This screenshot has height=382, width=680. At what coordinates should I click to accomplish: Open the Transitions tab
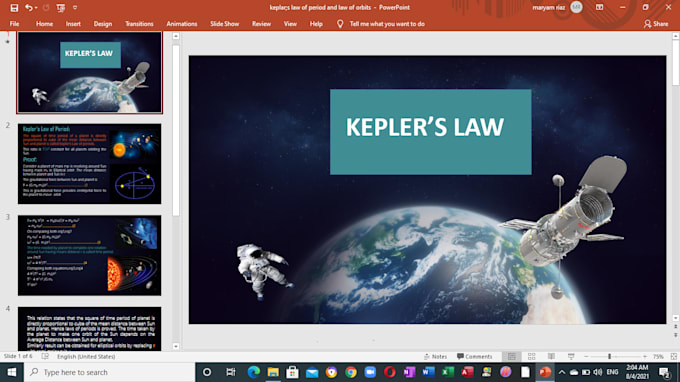pos(139,24)
